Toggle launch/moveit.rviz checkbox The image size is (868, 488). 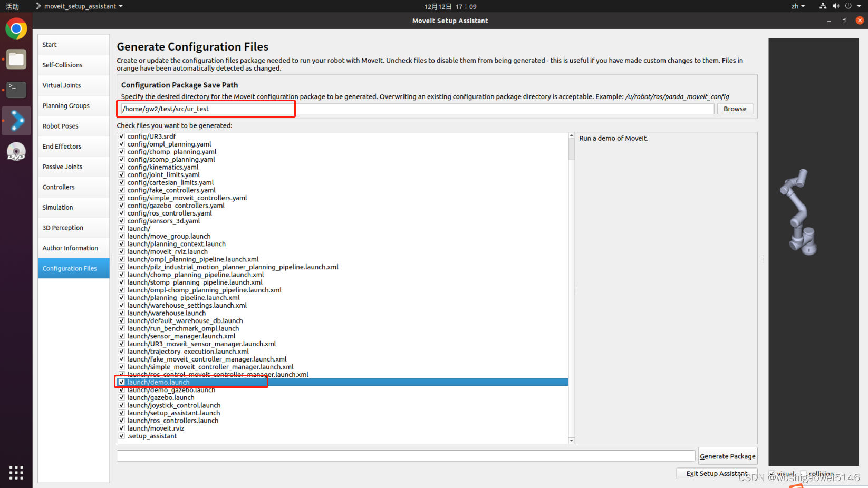122,428
